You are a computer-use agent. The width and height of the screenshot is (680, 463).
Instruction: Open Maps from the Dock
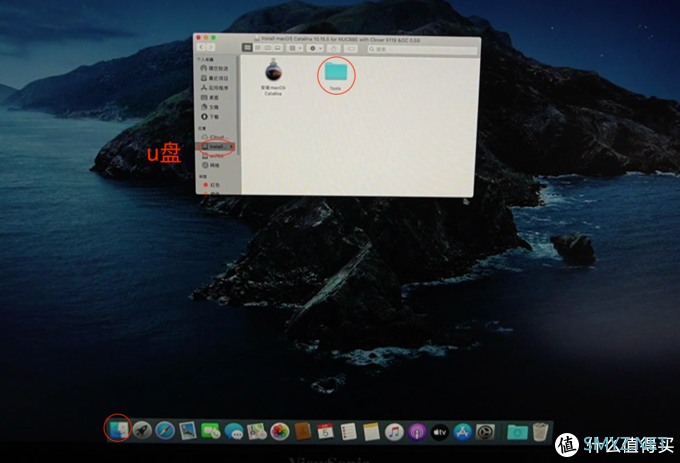pyautogui.click(x=257, y=431)
